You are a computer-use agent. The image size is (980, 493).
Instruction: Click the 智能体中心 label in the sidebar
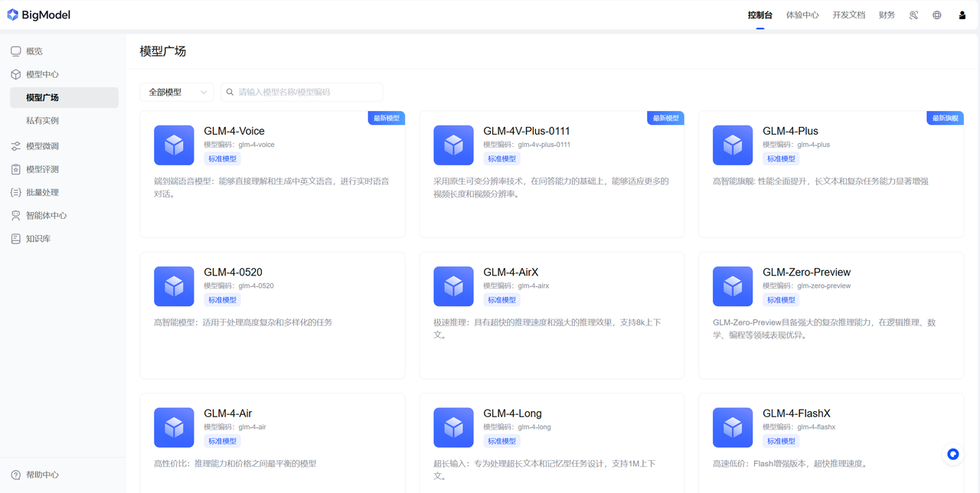click(46, 216)
